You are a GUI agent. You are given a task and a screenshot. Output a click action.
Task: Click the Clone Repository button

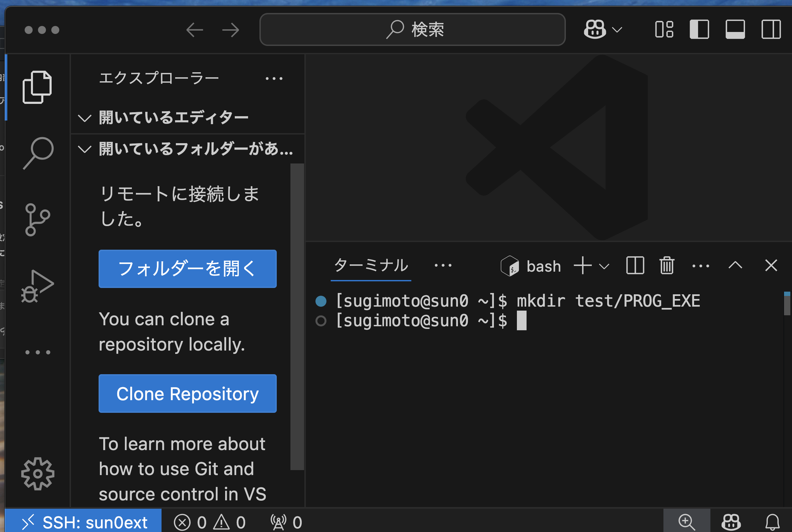click(188, 394)
